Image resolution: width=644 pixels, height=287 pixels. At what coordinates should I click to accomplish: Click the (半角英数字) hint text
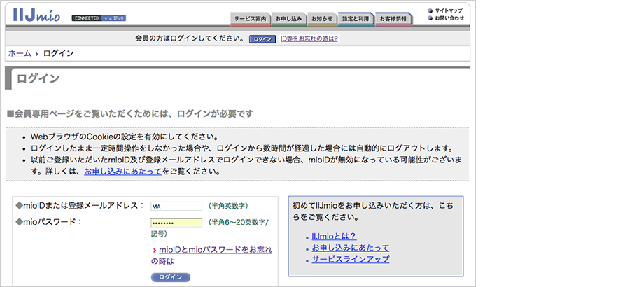tap(228, 206)
